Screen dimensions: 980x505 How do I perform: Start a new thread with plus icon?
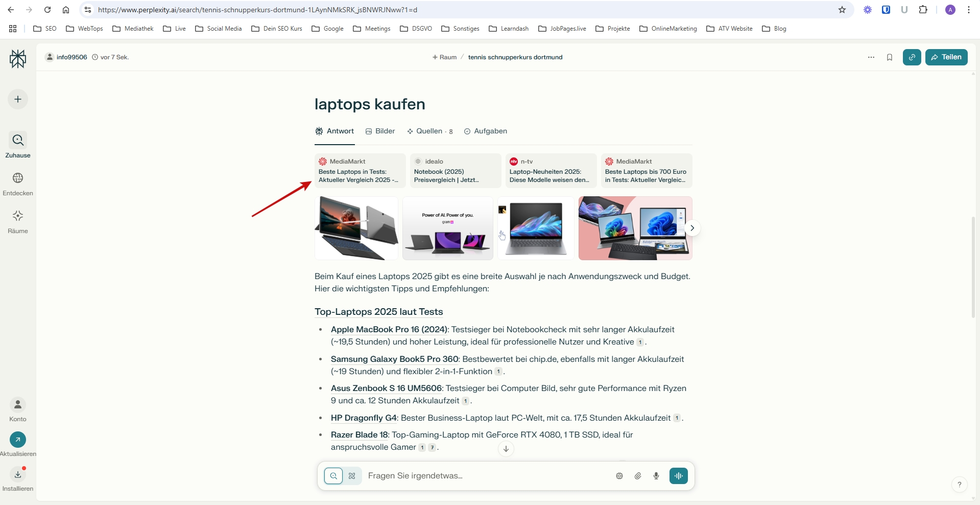pos(18,99)
